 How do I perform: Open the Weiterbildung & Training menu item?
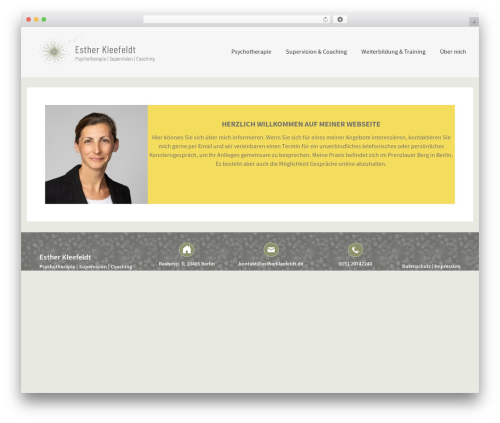click(x=393, y=52)
